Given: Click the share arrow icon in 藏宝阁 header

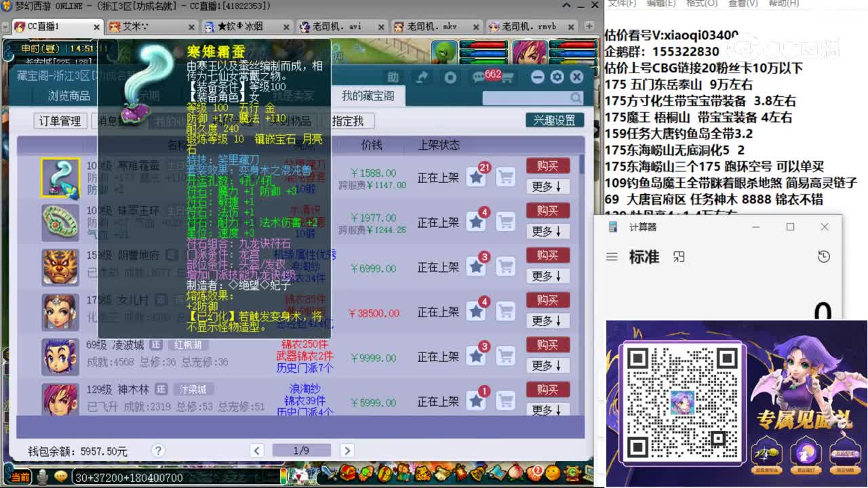Looking at the screenshot, I should (422, 77).
